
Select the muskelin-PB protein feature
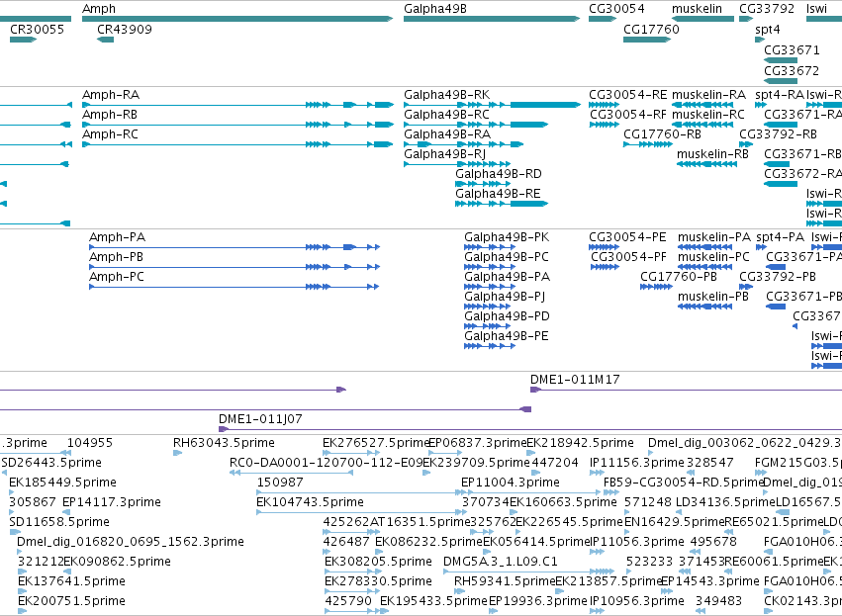tap(705, 307)
